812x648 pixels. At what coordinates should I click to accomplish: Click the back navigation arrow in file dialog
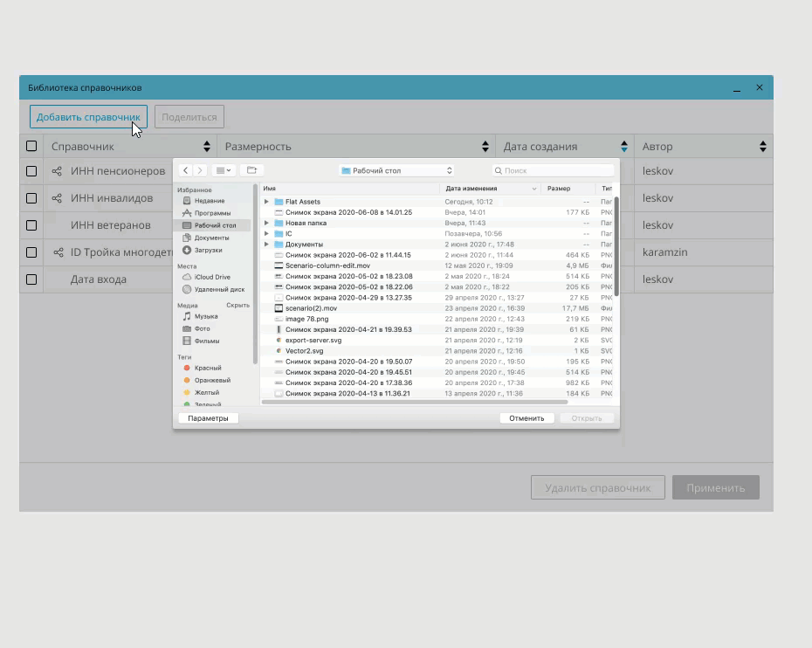coord(185,170)
